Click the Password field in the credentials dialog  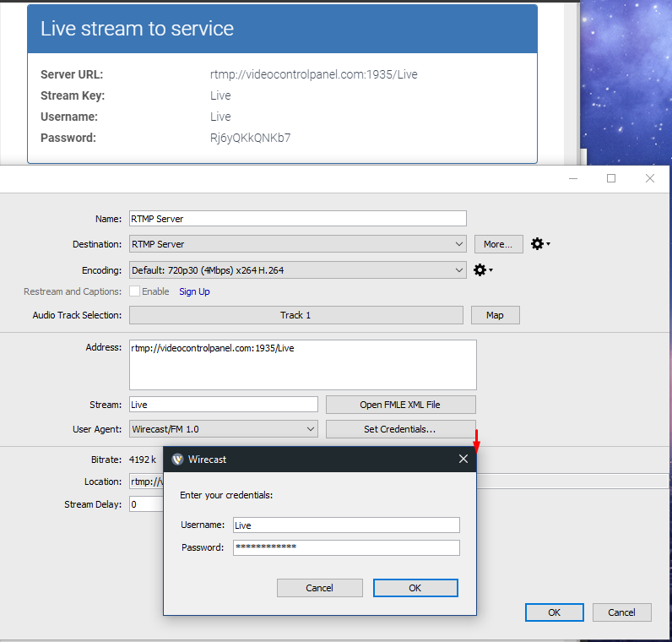click(x=346, y=547)
